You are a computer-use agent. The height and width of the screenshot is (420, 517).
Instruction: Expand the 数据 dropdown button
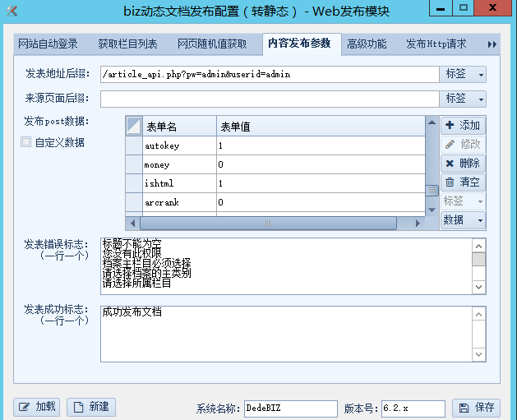point(463,220)
